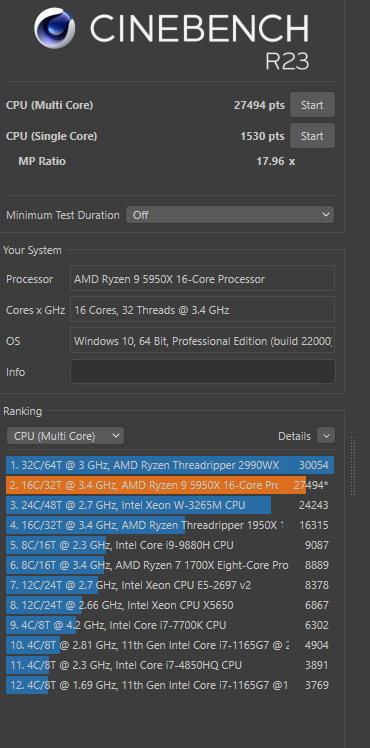Select the Threadripper 1950X ranking entry

click(x=170, y=525)
